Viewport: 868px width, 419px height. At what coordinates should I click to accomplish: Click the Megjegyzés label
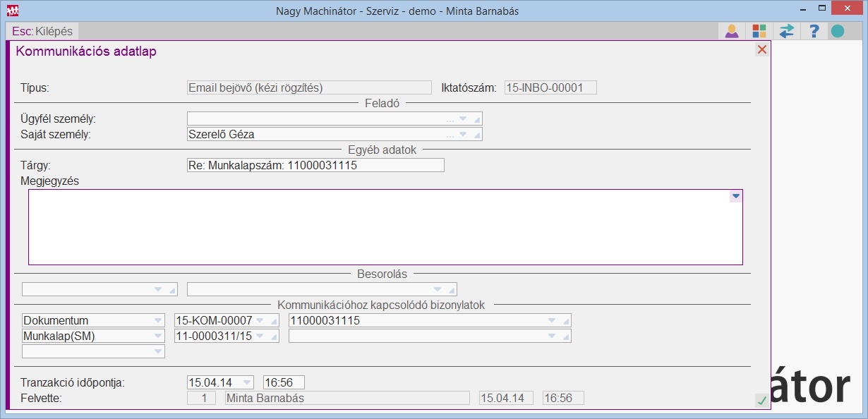click(49, 181)
